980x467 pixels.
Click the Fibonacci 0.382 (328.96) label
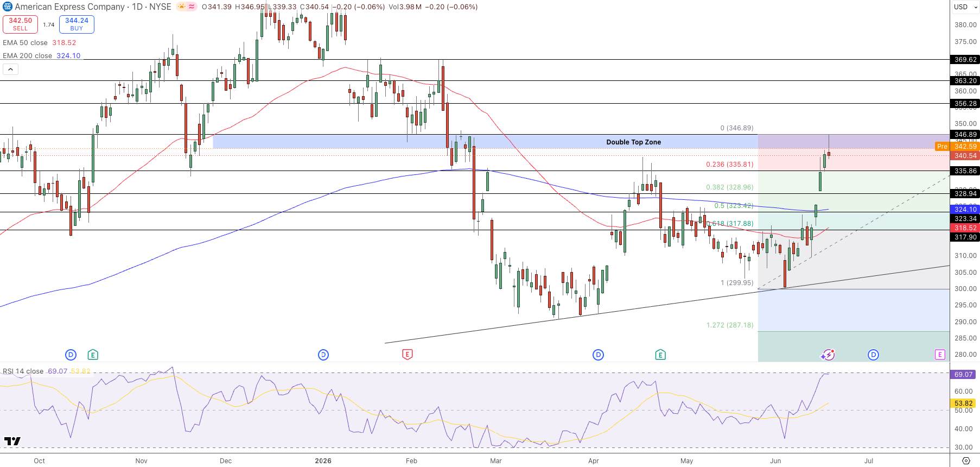(x=729, y=187)
